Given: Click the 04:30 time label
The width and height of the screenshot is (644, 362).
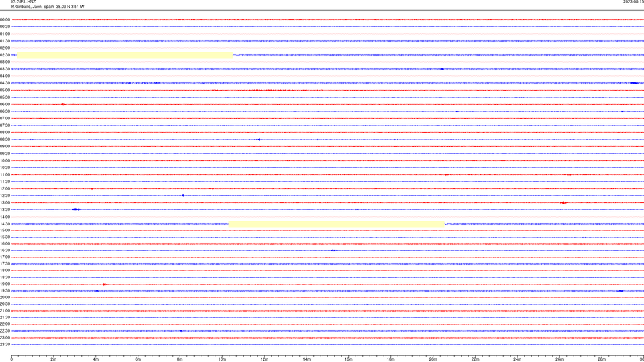Looking at the screenshot, I should coord(5,83).
